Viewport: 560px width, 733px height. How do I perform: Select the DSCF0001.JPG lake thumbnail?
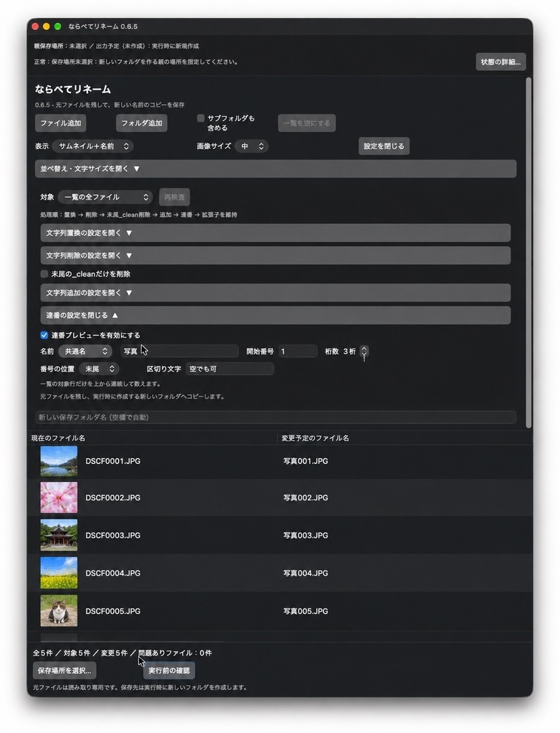[59, 461]
